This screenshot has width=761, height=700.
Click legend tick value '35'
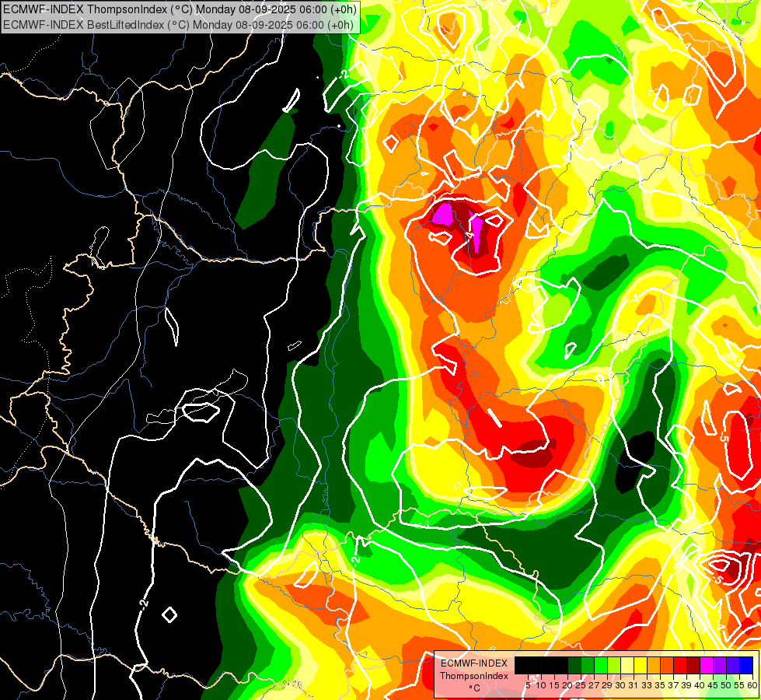point(661,685)
